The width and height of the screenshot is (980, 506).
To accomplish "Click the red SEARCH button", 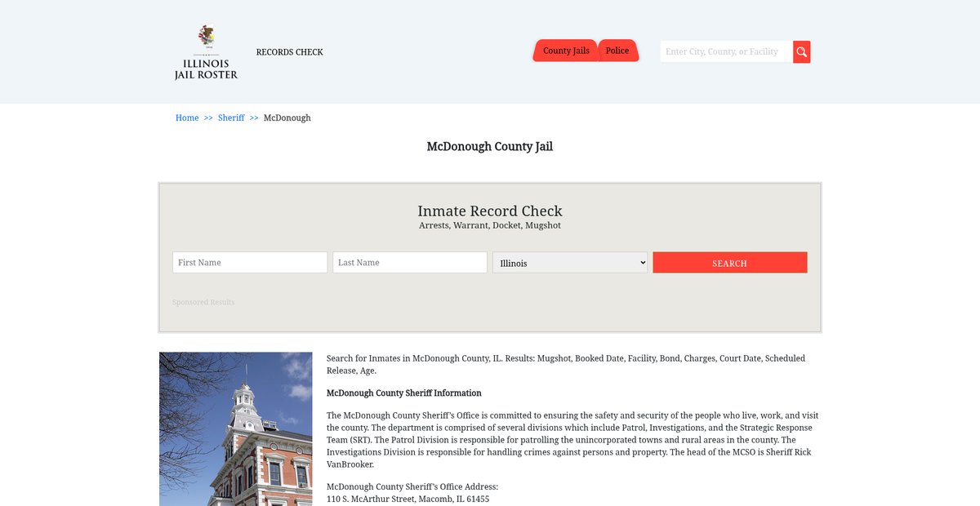I will 730,262.
